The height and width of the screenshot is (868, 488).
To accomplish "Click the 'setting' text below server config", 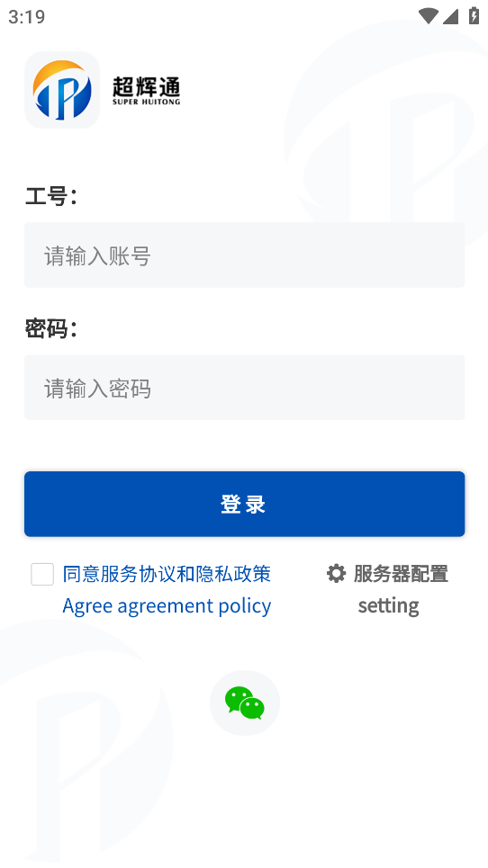I will click(388, 605).
